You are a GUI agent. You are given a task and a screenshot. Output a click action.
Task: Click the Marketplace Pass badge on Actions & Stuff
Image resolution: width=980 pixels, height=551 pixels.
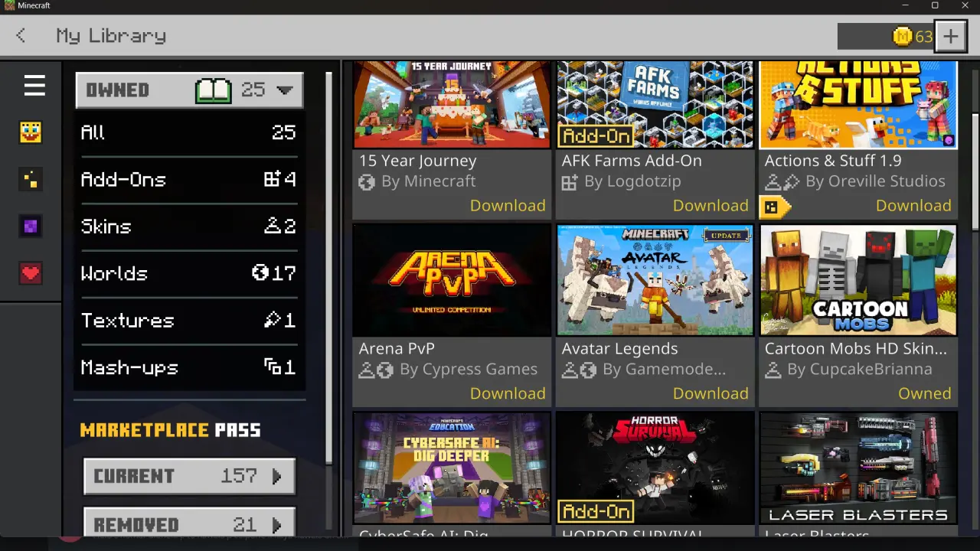tap(773, 207)
